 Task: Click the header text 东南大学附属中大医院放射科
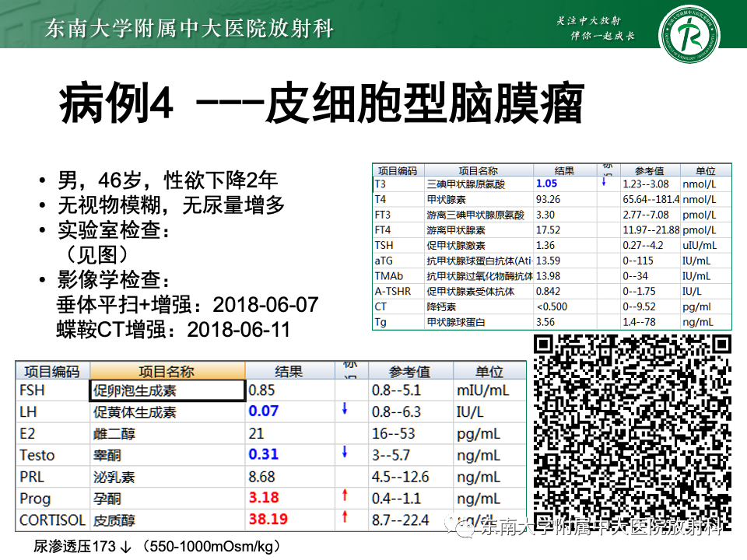point(190,28)
